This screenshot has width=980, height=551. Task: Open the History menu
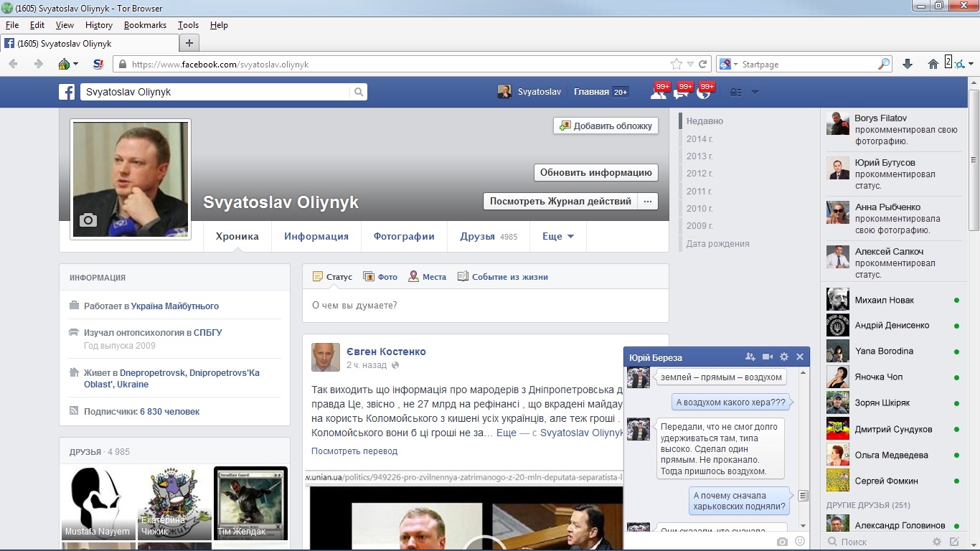tap(99, 25)
